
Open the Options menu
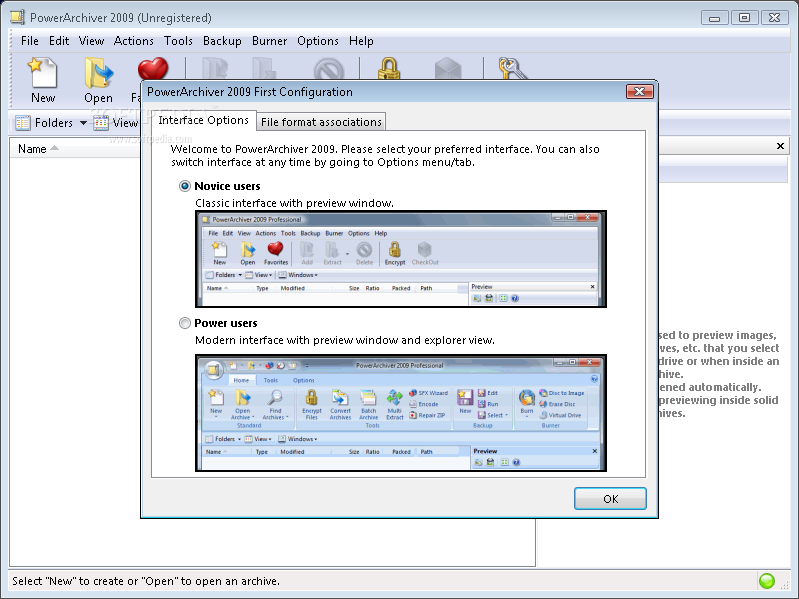pyautogui.click(x=317, y=41)
